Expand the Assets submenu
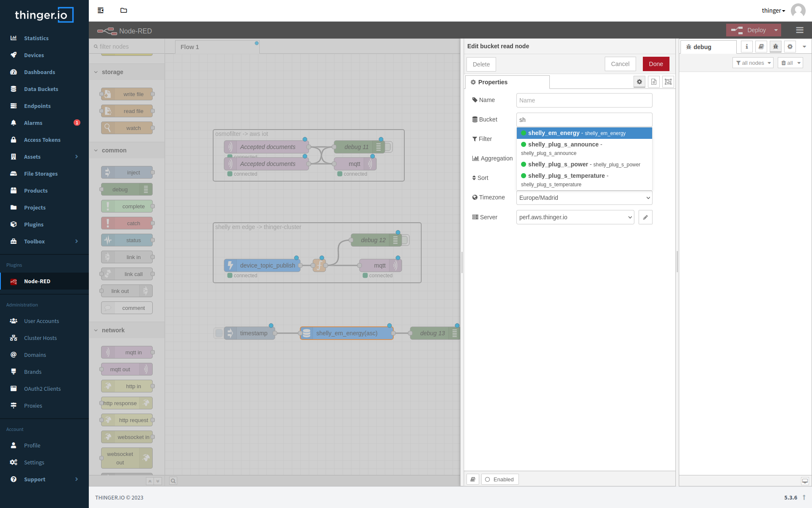Viewport: 812px width, 508px height. click(x=44, y=157)
